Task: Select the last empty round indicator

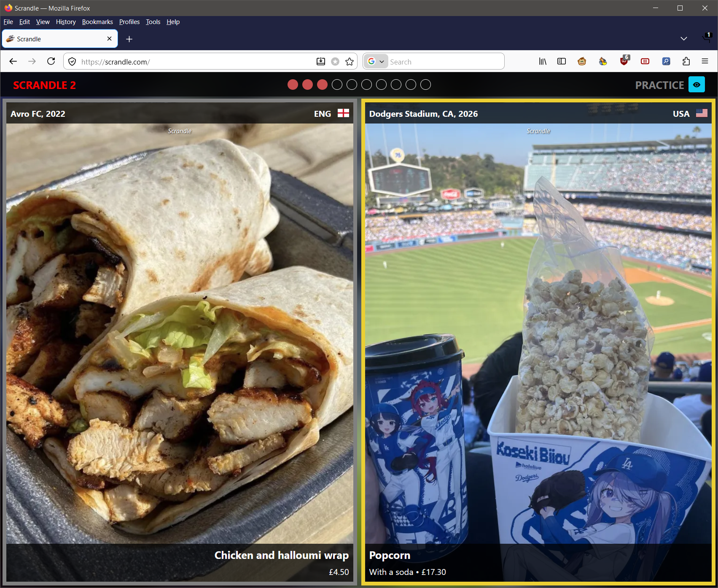Action: coord(426,85)
